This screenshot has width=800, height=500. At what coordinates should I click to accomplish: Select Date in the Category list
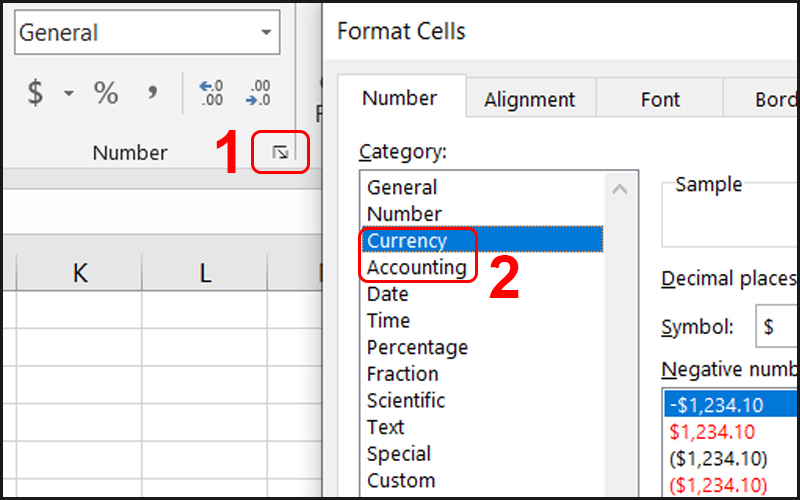click(x=482, y=294)
